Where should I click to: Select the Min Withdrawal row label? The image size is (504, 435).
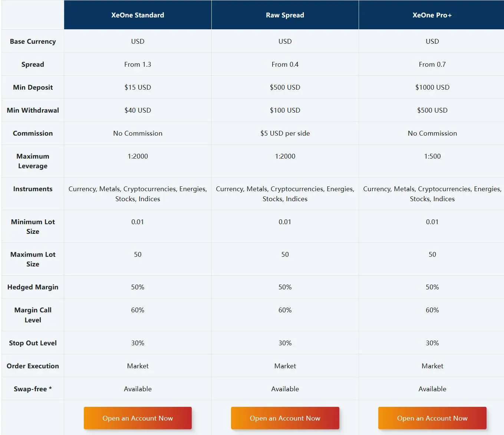(33, 110)
